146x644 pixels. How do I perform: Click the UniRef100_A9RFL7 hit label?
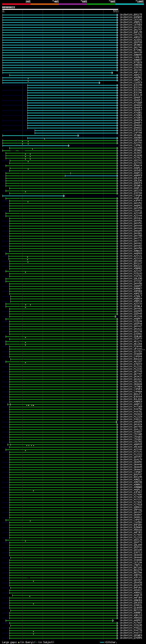[x=131, y=80]
